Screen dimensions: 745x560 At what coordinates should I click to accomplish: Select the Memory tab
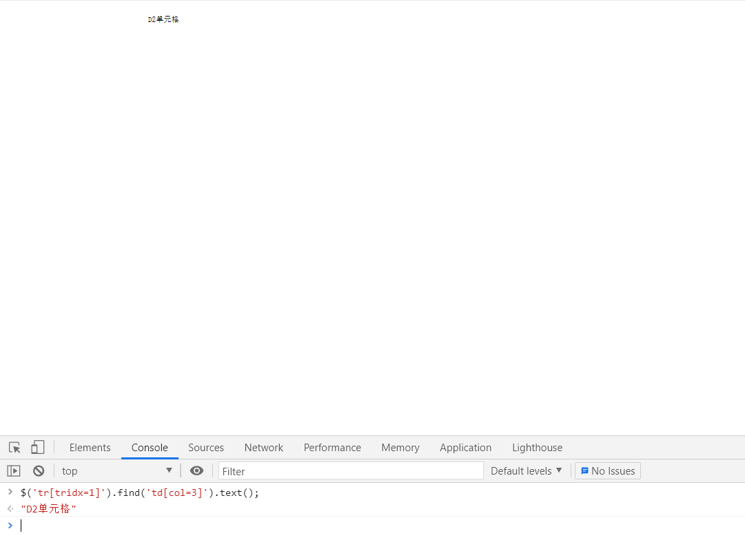(400, 448)
